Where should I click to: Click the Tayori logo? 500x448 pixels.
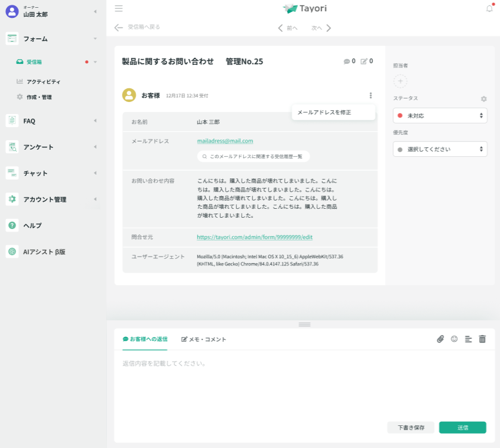pos(305,8)
